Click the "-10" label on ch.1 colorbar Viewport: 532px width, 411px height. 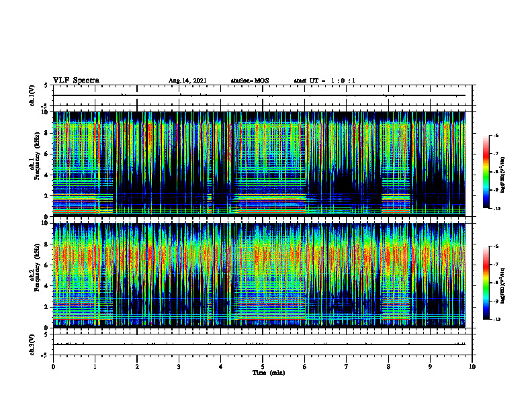pos(496,209)
